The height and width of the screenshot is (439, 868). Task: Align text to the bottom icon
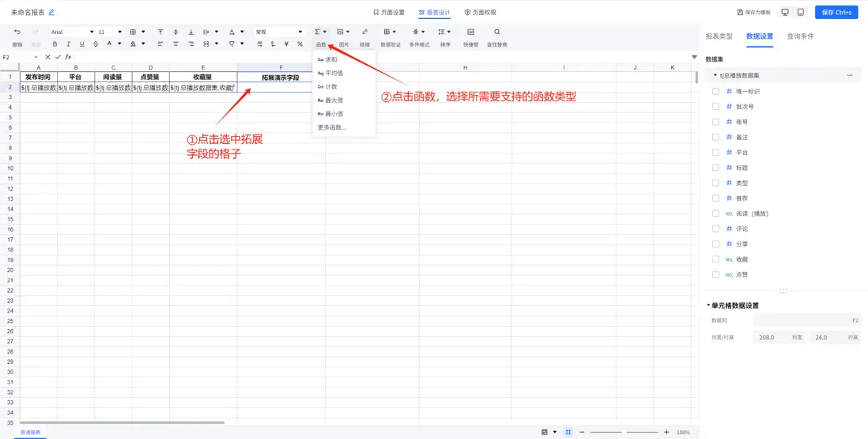(x=191, y=32)
